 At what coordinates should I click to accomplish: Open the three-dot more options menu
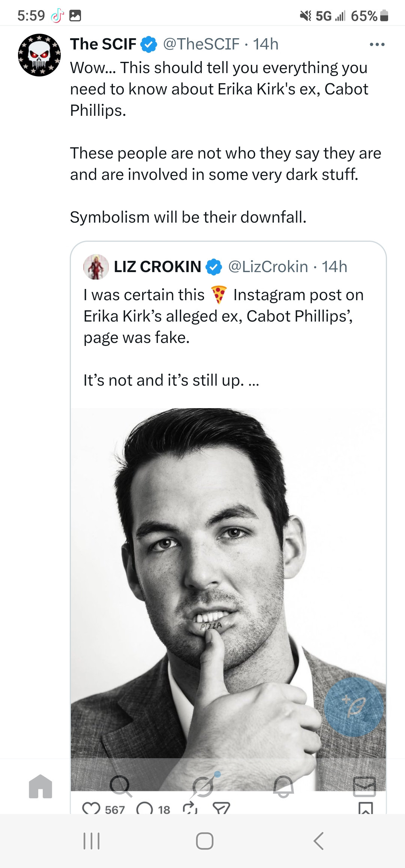tap(377, 45)
